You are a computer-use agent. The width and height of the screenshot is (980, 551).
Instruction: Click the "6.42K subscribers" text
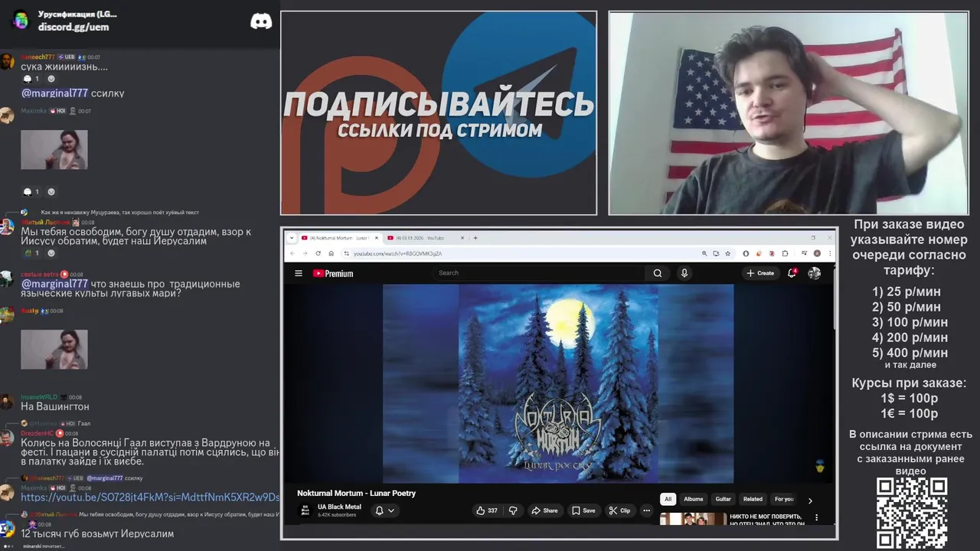point(336,515)
